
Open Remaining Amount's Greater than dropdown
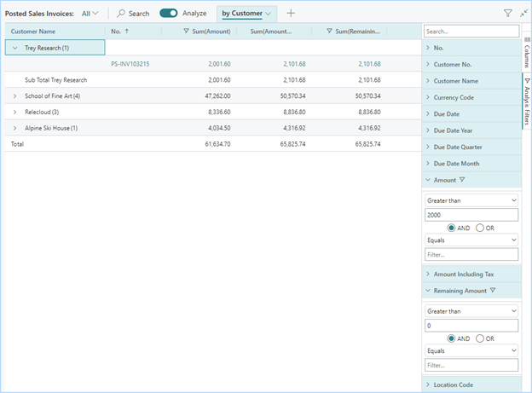(x=471, y=311)
